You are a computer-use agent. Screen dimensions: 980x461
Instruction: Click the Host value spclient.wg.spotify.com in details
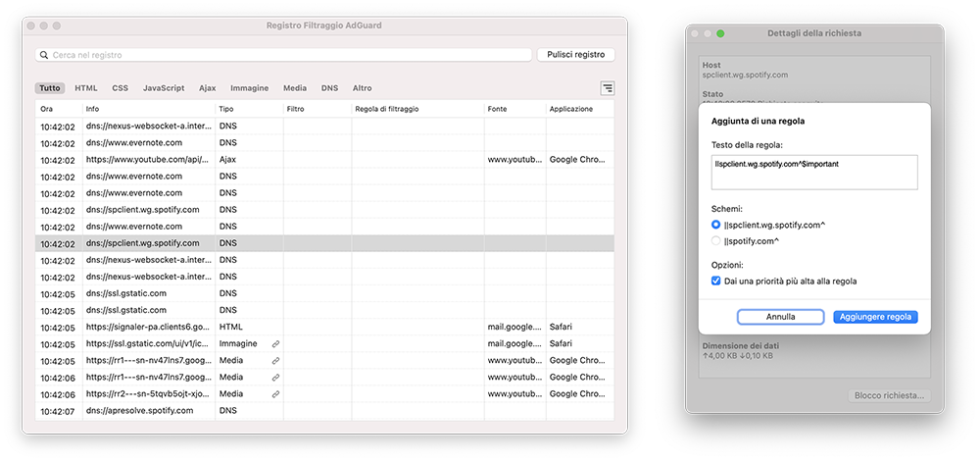click(745, 75)
